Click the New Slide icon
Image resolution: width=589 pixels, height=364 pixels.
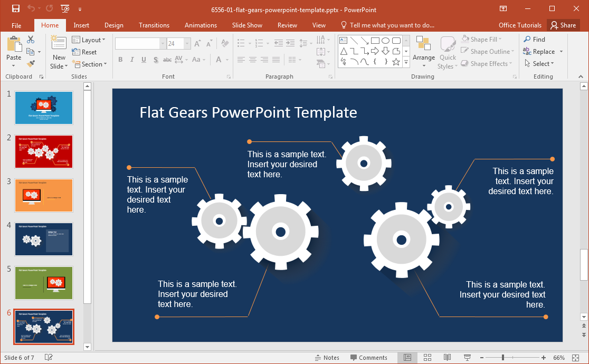[59, 44]
